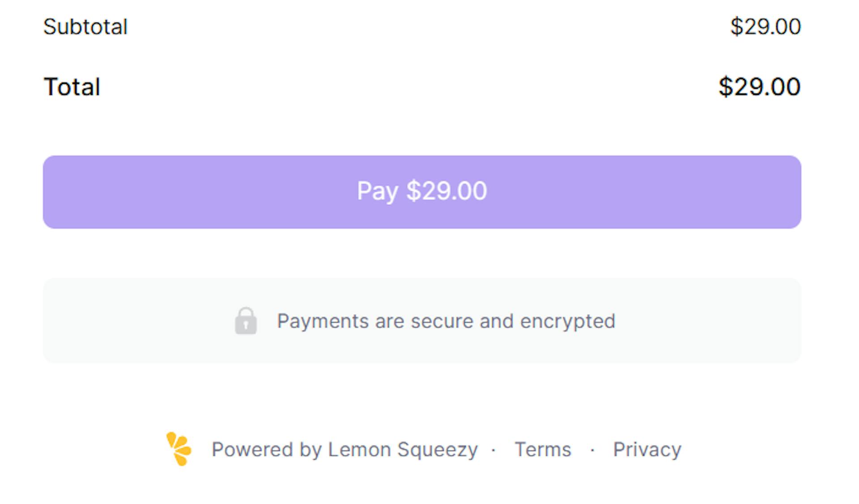Open the Terms link
Screen dimensions: 859x504
tap(543, 449)
